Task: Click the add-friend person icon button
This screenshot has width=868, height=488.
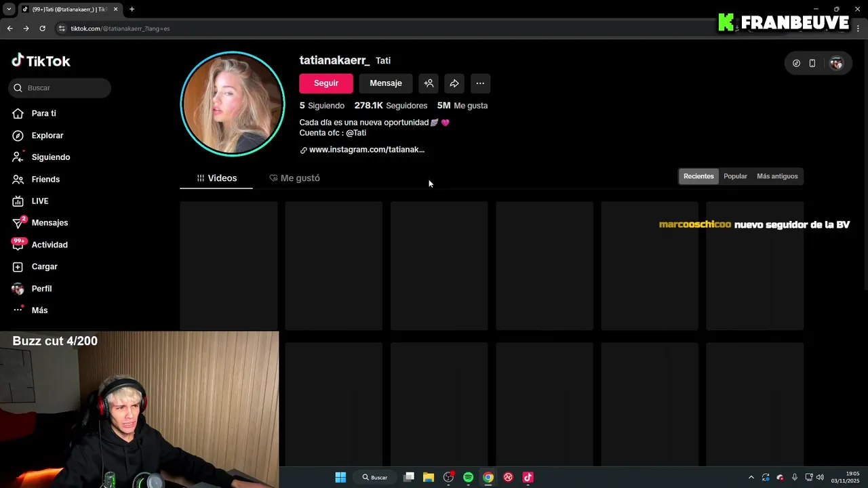Action: [x=429, y=83]
